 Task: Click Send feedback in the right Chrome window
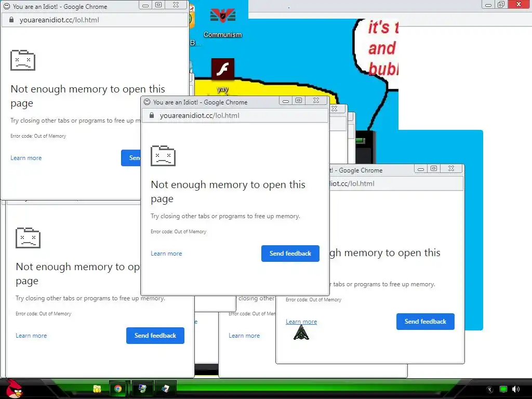pyautogui.click(x=425, y=322)
